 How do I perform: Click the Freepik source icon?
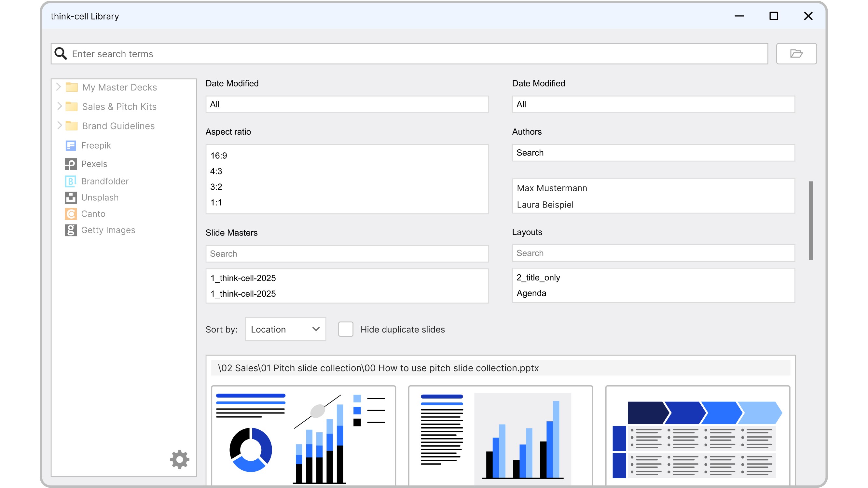click(x=70, y=145)
